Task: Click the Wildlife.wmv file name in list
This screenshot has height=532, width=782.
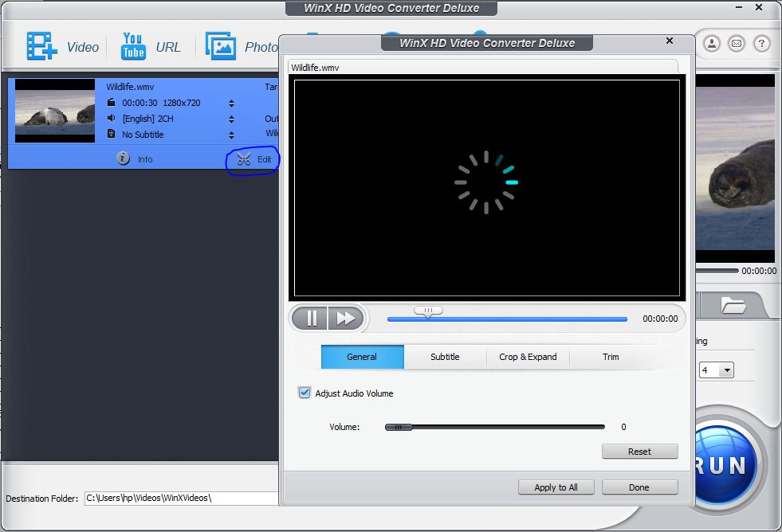Action: tap(130, 87)
